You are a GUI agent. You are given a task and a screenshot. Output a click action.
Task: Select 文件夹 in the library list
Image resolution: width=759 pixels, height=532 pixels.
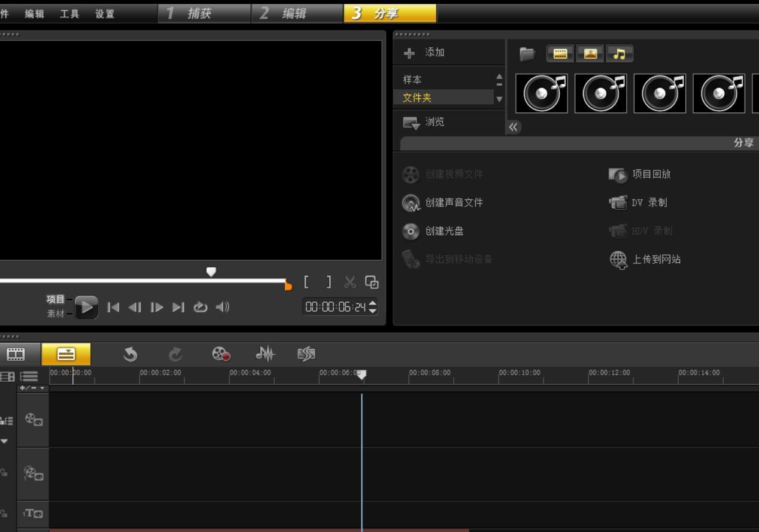[x=445, y=98]
